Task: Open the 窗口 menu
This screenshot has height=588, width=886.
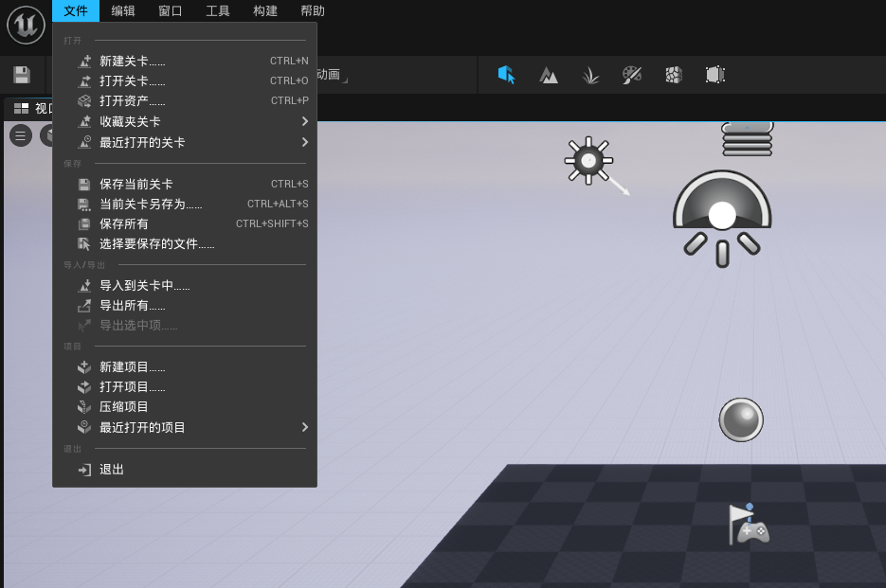Action: click(170, 10)
